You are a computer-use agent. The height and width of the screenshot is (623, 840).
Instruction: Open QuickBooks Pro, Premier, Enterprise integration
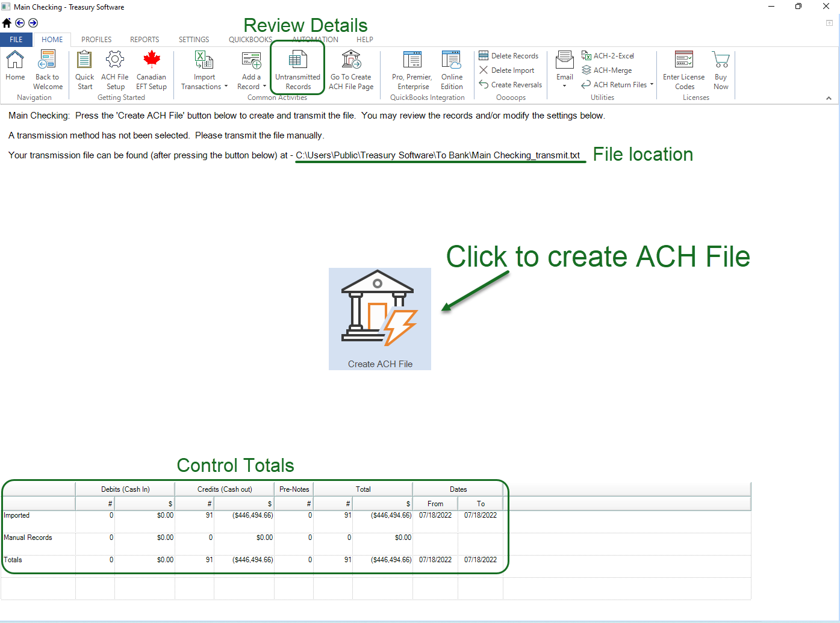point(412,70)
